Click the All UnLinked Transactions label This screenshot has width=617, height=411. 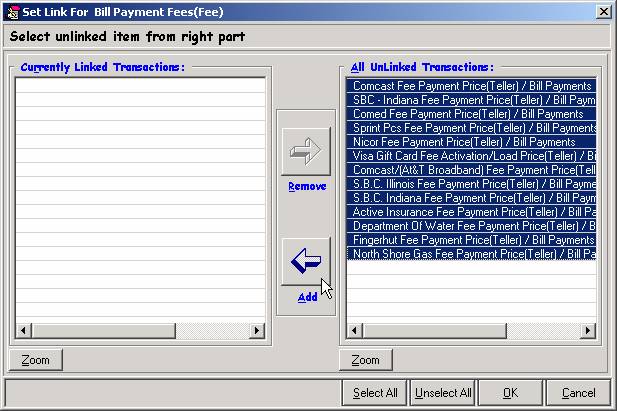coord(422,67)
